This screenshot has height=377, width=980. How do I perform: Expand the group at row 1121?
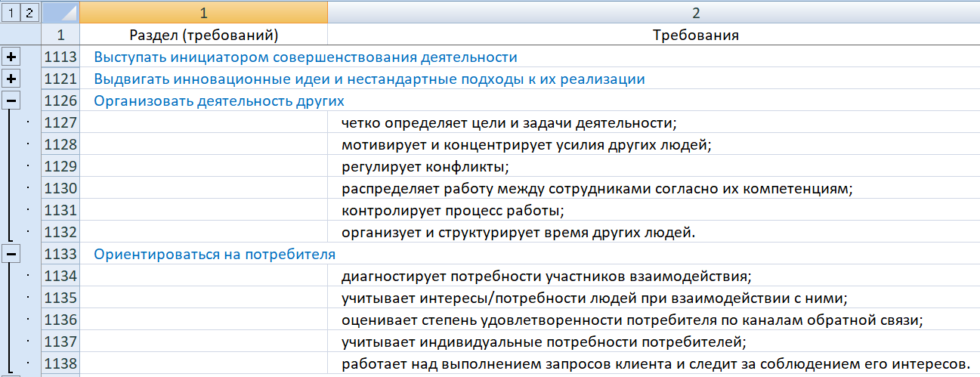click(11, 79)
